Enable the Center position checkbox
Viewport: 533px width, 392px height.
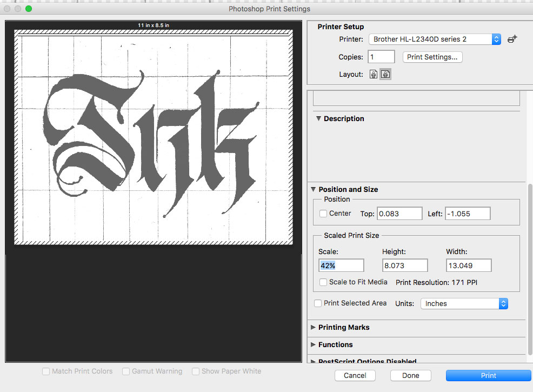coord(323,214)
